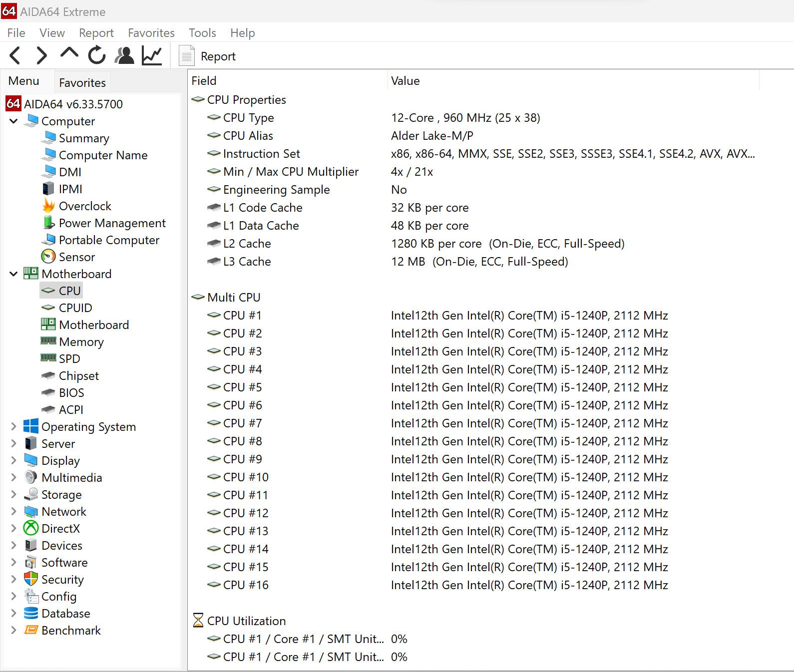Select the DirectX Xbox icon

[x=31, y=528]
